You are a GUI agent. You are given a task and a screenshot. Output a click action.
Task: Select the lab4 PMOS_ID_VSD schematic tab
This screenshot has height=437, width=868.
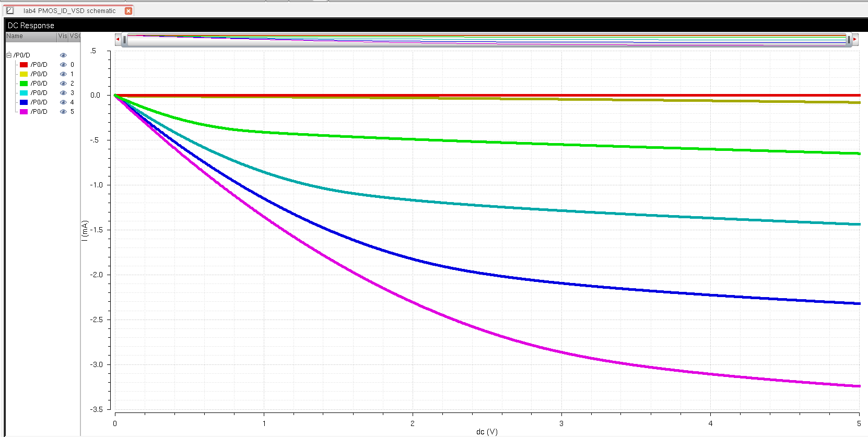coord(69,10)
